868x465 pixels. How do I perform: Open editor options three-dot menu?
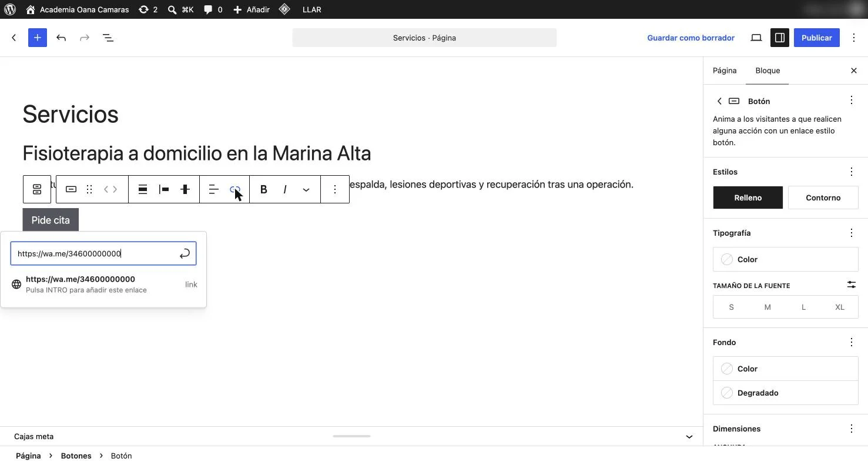tap(854, 38)
